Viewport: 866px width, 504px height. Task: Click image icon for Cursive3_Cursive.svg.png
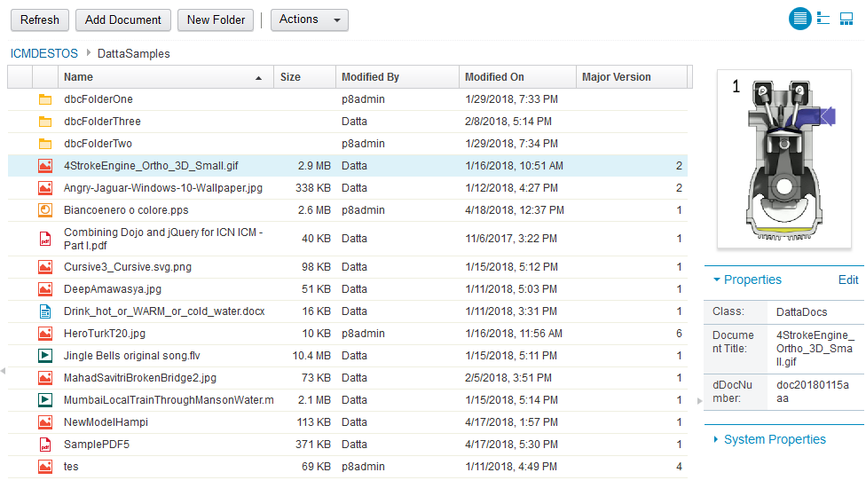tap(45, 267)
